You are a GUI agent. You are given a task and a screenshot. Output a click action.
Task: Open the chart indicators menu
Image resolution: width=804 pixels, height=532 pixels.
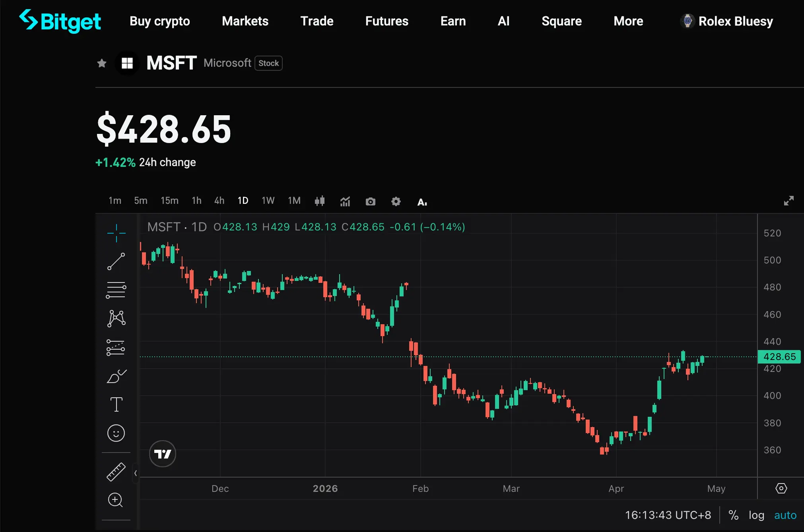tap(345, 201)
